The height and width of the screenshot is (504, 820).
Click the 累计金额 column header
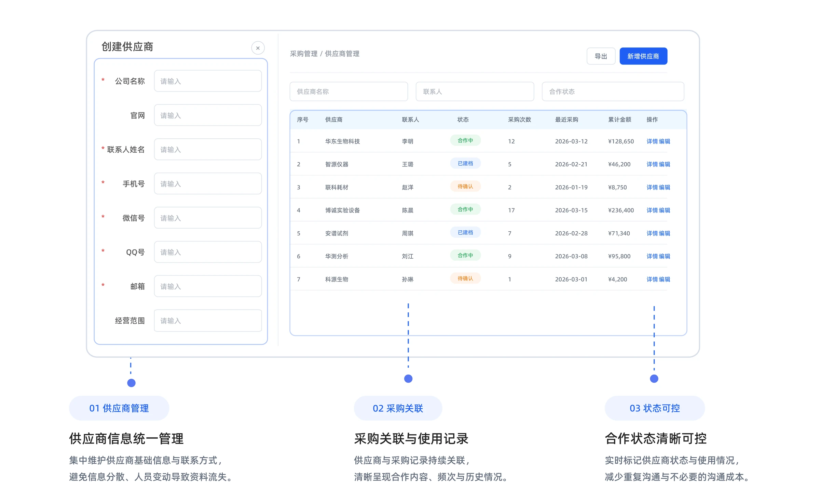(619, 120)
